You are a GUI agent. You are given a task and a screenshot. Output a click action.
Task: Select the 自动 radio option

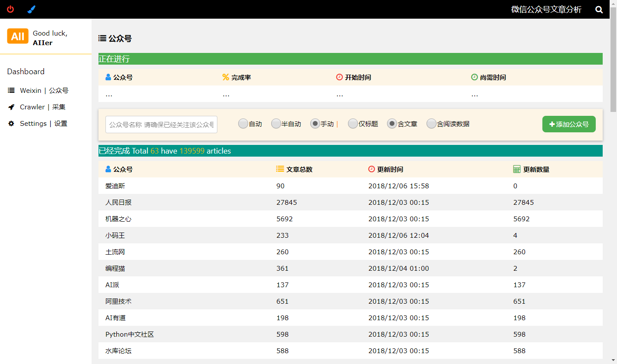243,124
